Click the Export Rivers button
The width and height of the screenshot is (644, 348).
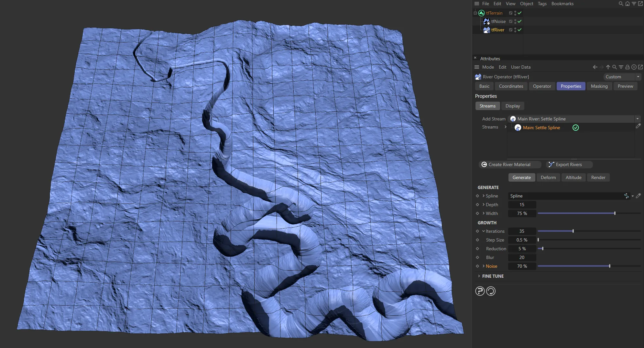(x=568, y=164)
